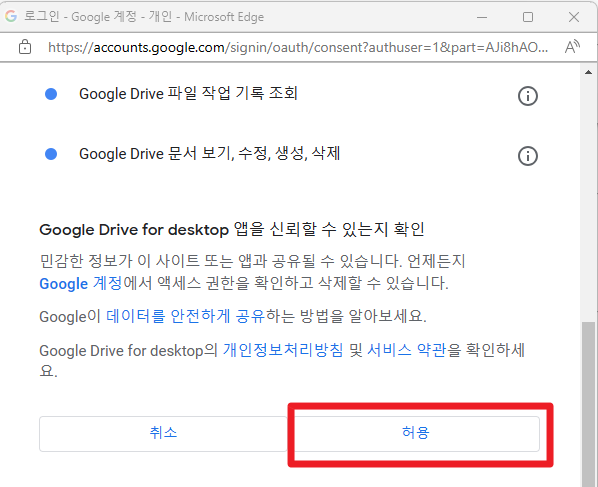The image size is (598, 487).
Task: Open the 개인정보처리방침 link
Action: pos(283,350)
